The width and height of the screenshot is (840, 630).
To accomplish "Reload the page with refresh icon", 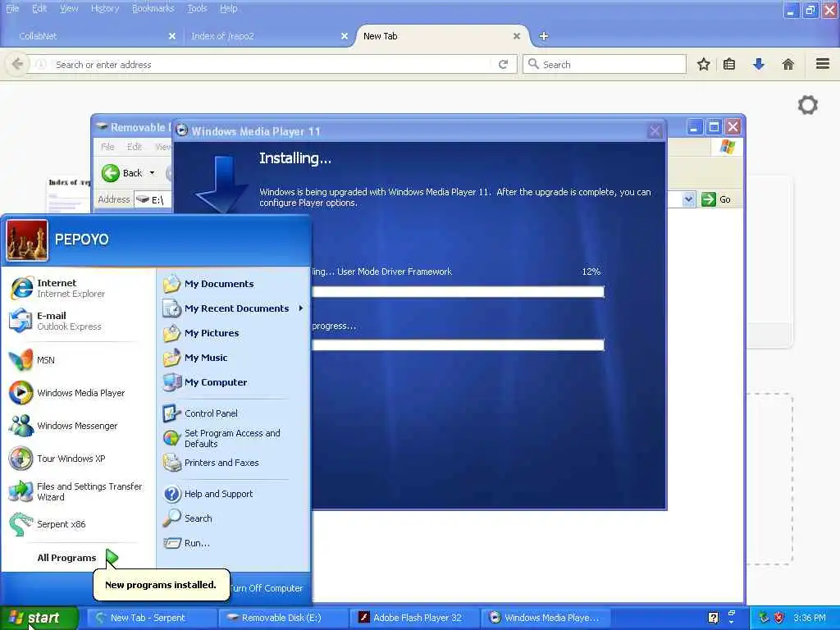I will (x=503, y=64).
